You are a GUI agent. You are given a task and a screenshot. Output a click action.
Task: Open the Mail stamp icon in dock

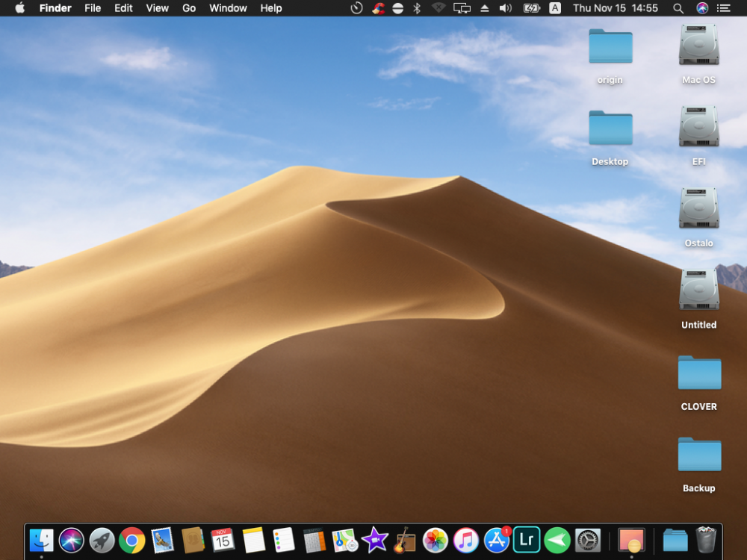point(162,541)
